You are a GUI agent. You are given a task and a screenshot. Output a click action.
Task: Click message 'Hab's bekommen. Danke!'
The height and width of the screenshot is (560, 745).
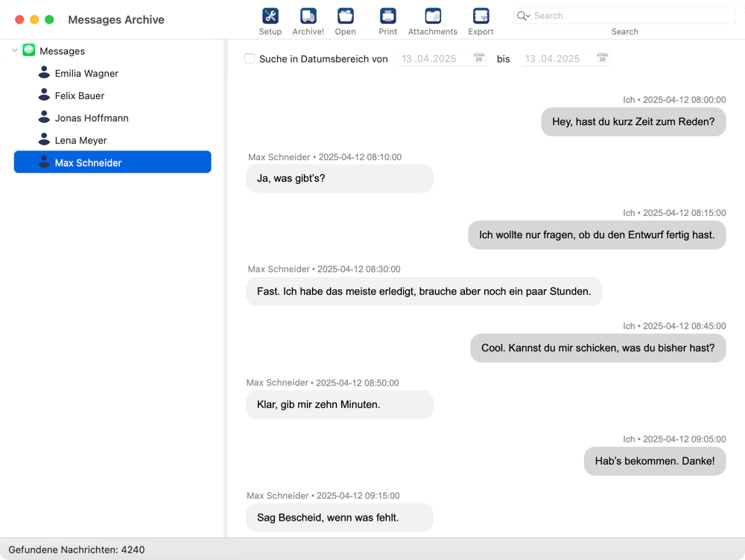click(x=655, y=461)
